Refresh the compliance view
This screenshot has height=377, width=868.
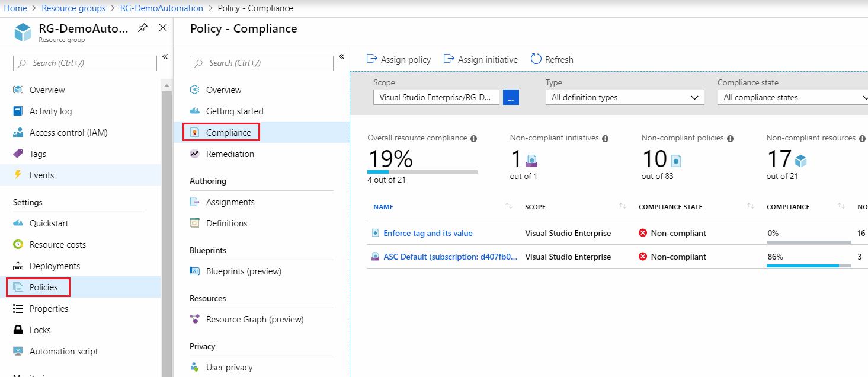click(x=552, y=59)
